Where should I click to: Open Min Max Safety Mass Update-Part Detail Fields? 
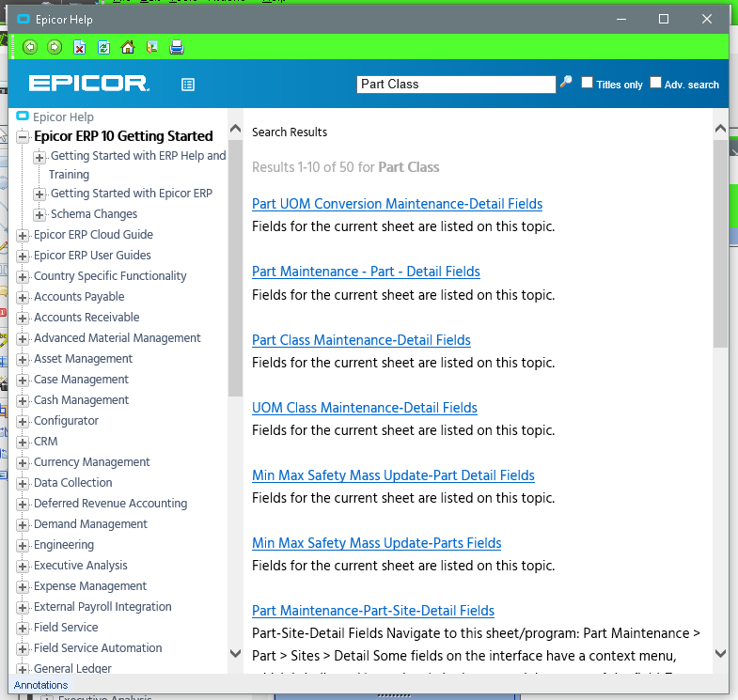394,475
